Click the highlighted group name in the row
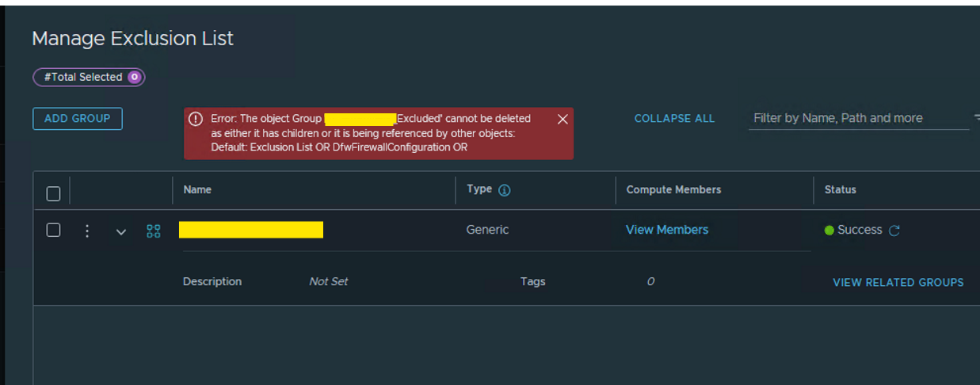The image size is (980, 385). 251,230
